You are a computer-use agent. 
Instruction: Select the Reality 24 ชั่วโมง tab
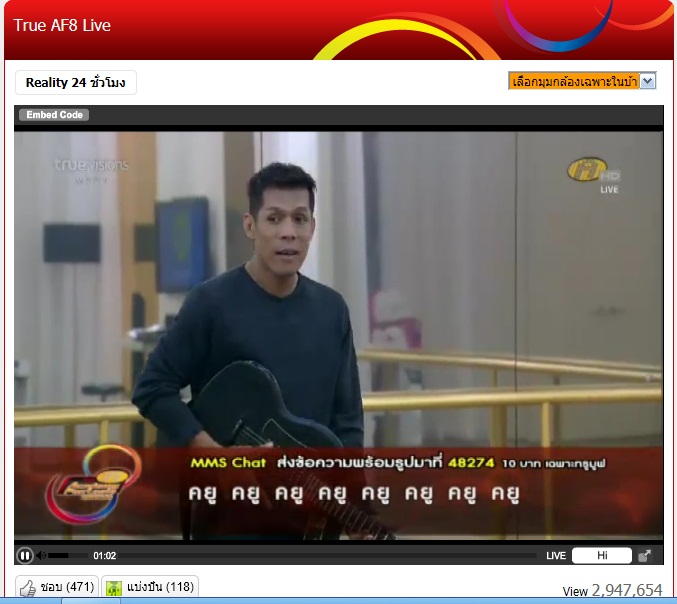pos(76,82)
